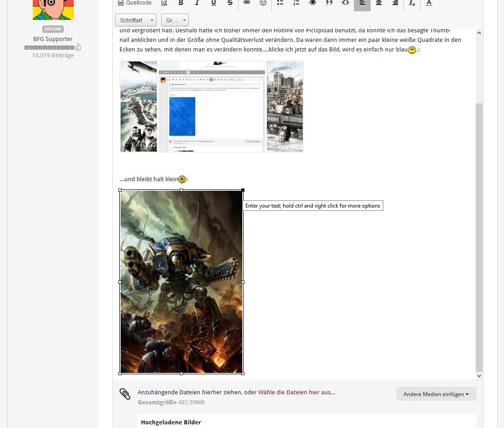Insert a bulleted list
Screen dimensions: 504x428
pyautogui.click(x=280, y=3)
